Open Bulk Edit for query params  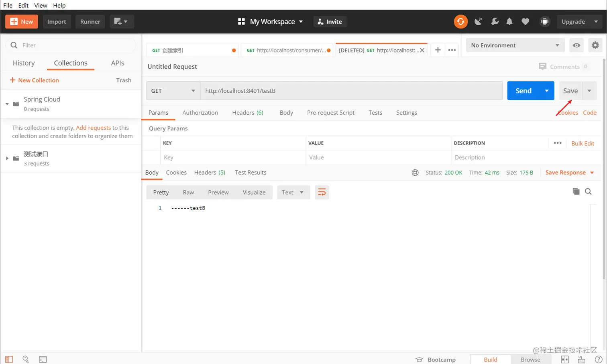point(583,143)
